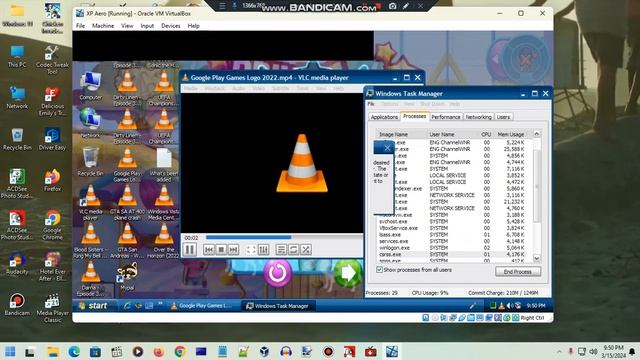
Task: Show hidden icons chevron in host tray
Action: pos(559,351)
